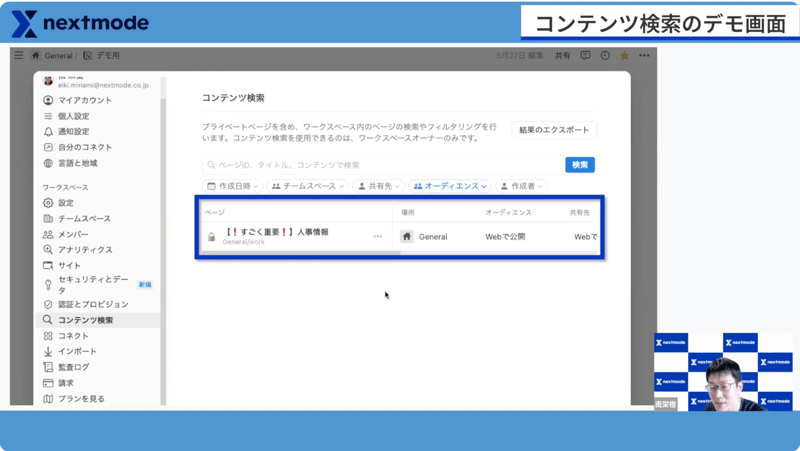800x451 pixels.
Task: Expand the チームスペース filter dropdown
Action: (x=308, y=186)
